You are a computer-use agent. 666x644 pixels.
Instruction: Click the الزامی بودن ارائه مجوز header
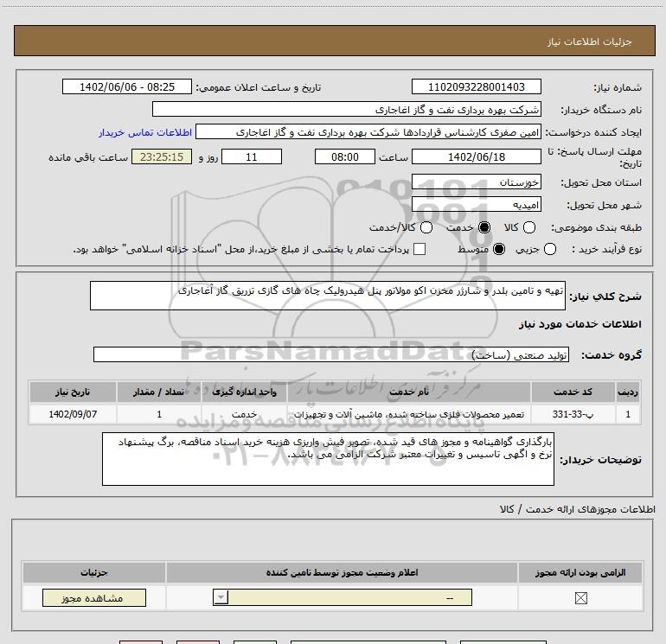[x=580, y=572]
